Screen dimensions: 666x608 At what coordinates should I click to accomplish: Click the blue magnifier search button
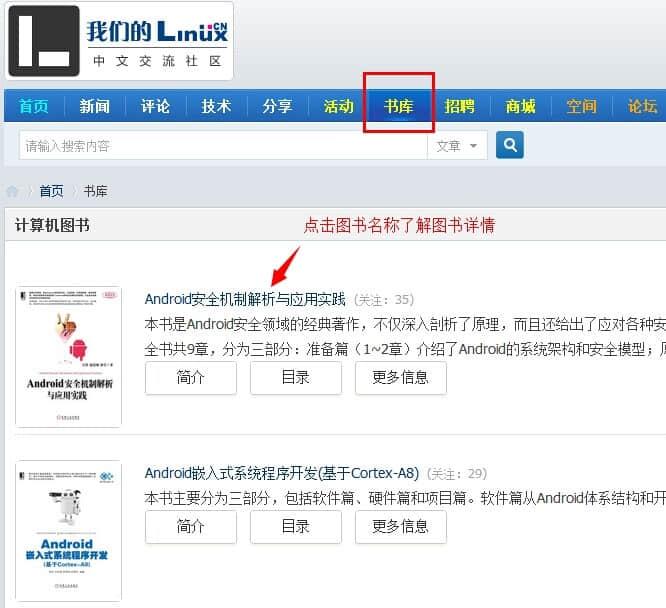point(509,145)
